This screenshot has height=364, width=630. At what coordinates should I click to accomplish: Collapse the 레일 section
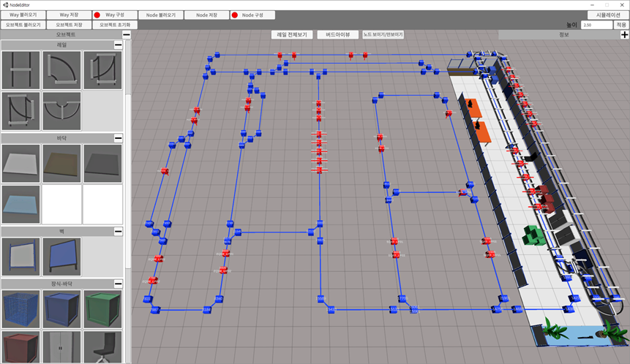click(118, 45)
